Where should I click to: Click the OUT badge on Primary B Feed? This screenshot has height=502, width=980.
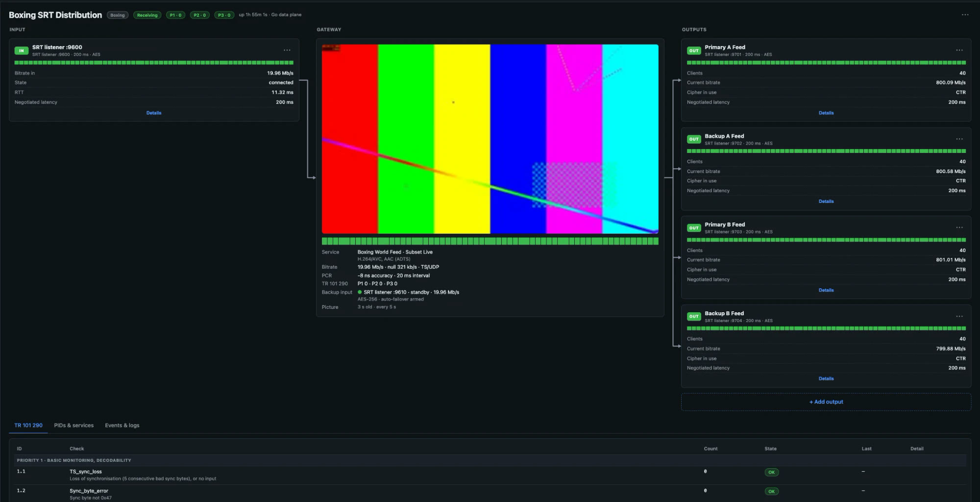(694, 228)
